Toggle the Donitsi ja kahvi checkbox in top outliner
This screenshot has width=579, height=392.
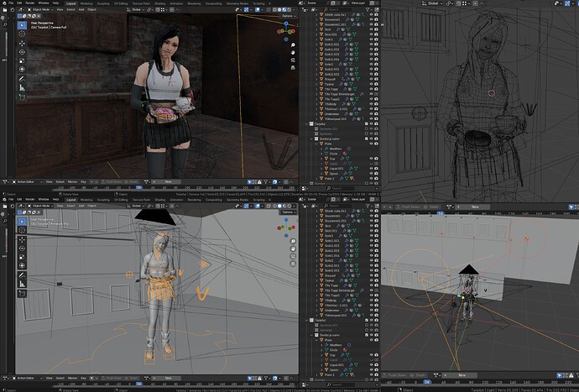[x=367, y=139]
